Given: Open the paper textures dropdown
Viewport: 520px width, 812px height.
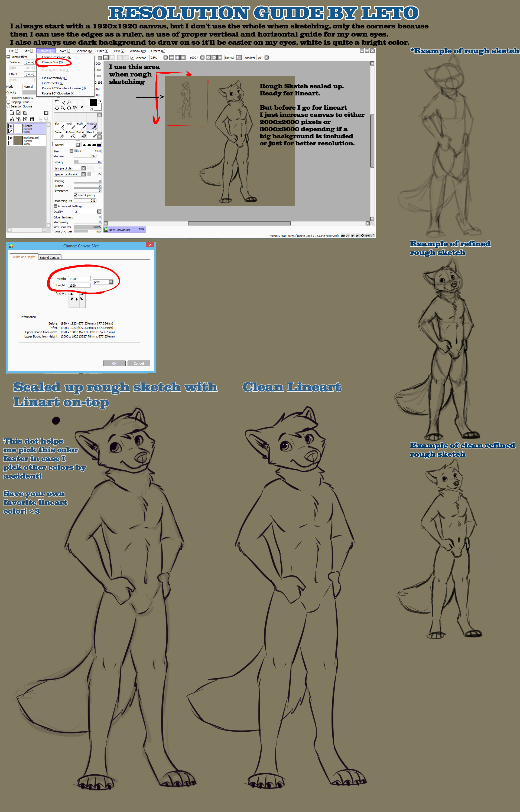Looking at the screenshot, I should (x=83, y=174).
